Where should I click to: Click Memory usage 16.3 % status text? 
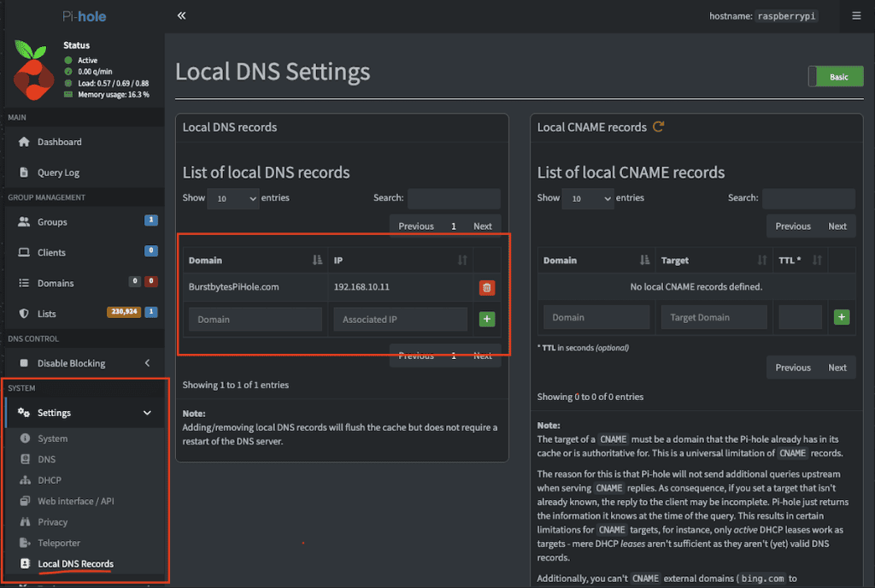114,94
